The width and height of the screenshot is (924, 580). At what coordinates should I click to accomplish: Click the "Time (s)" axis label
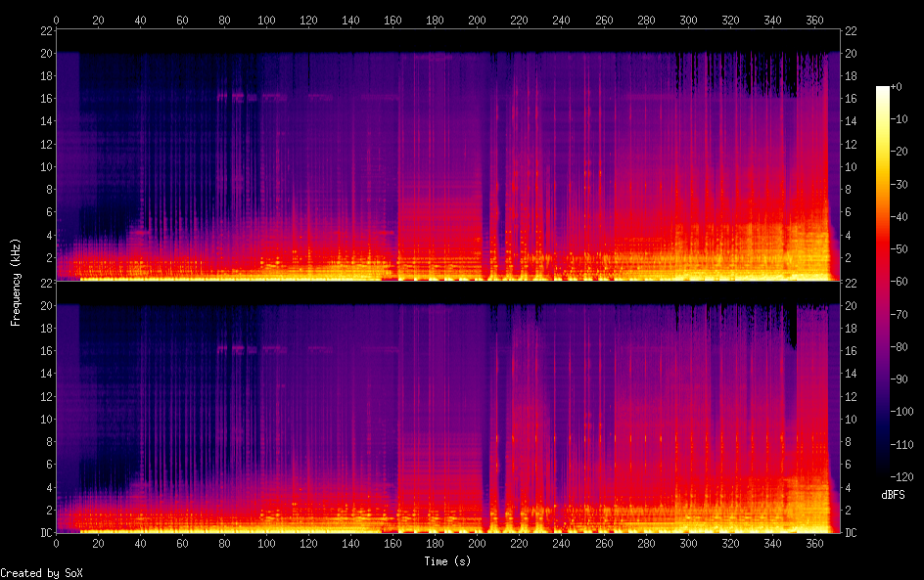(448, 561)
